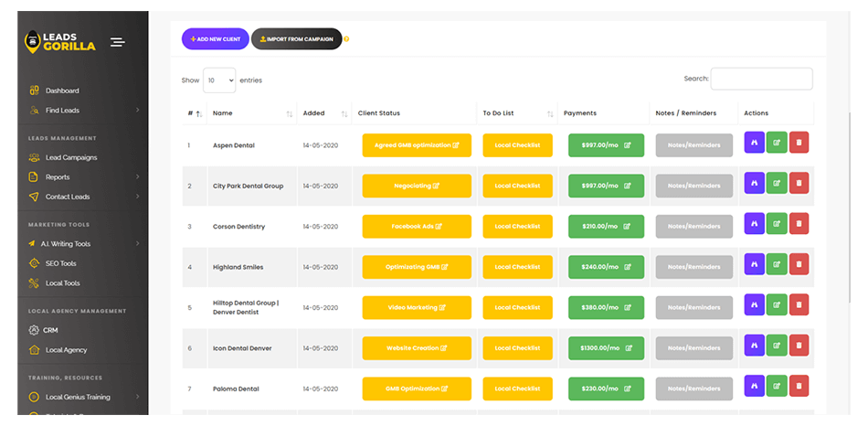The width and height of the screenshot is (868, 426).
Task: Edit Paloma Dental's GMB Optimization status
Action: click(417, 389)
